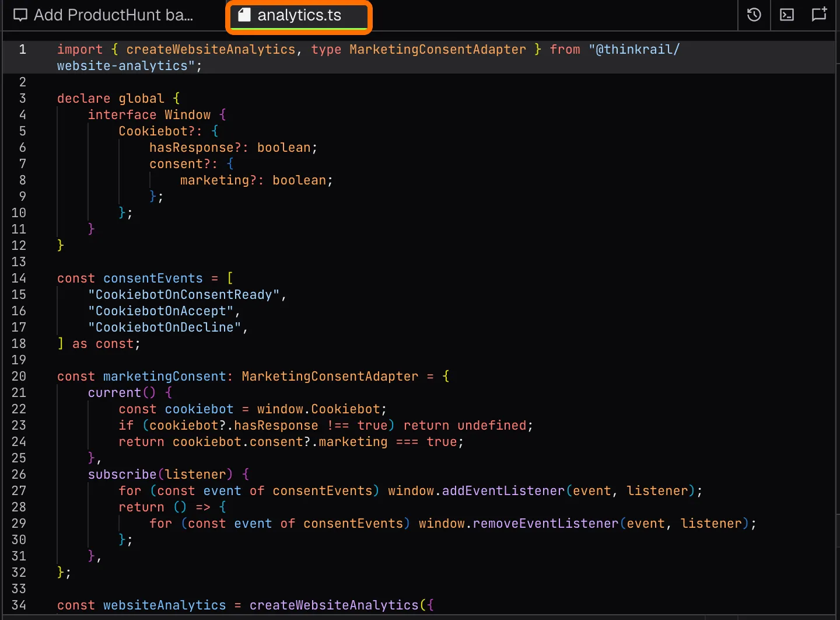Click the consentEvents constant declaration
840x620 pixels.
[153, 278]
